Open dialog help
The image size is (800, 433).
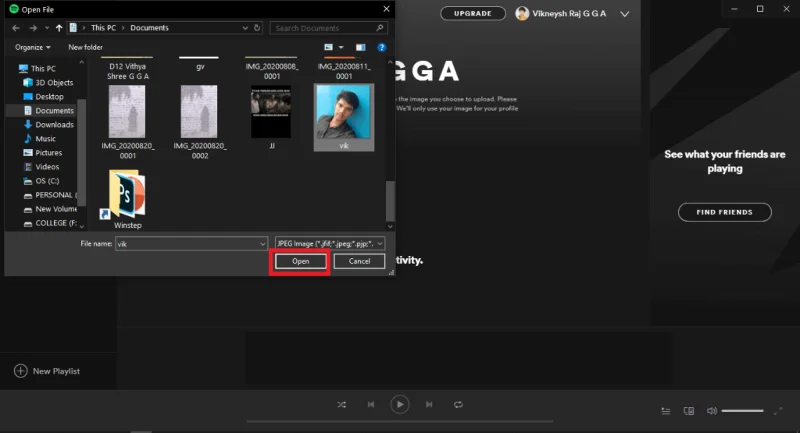point(382,47)
